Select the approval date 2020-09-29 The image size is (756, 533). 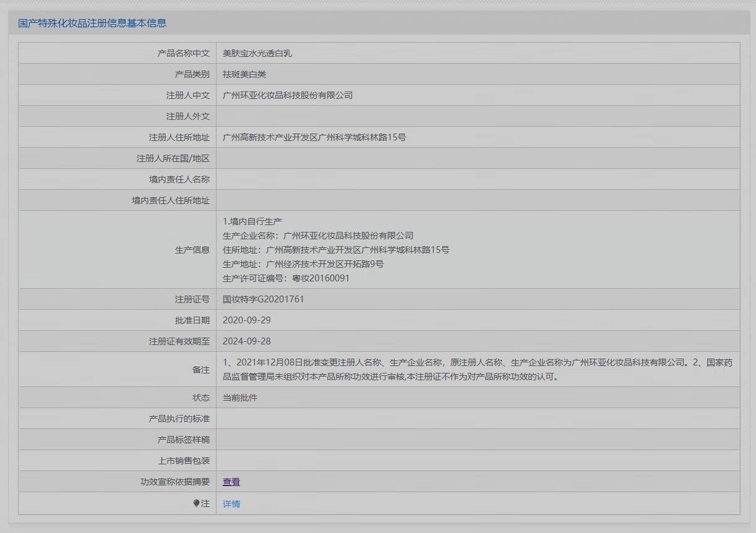click(x=247, y=320)
